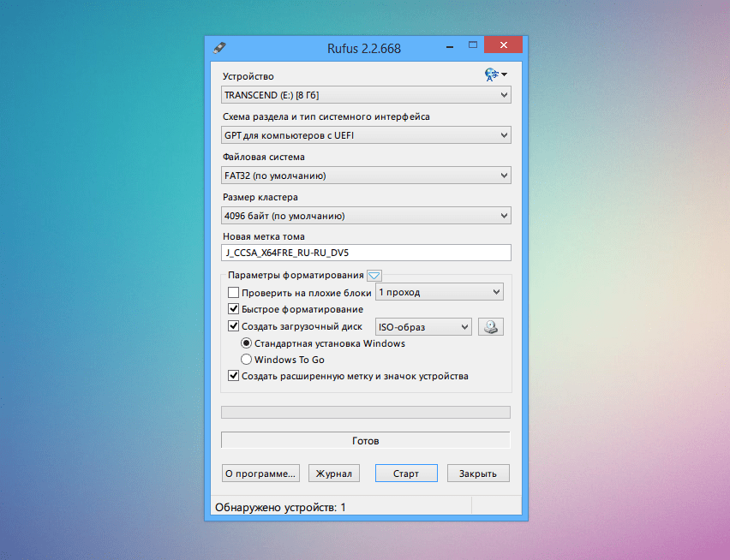730x560 pixels.
Task: Enable the check for bad blocks checkbox
Action: (234, 293)
